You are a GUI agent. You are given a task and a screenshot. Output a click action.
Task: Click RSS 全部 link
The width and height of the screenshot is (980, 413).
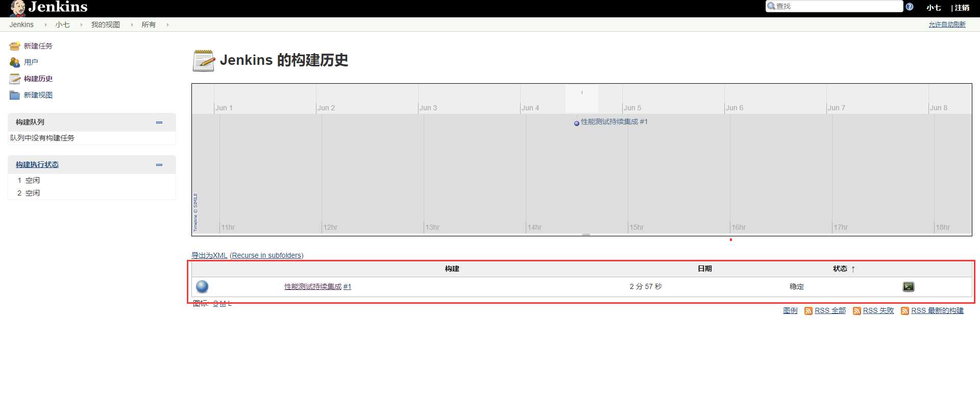830,310
